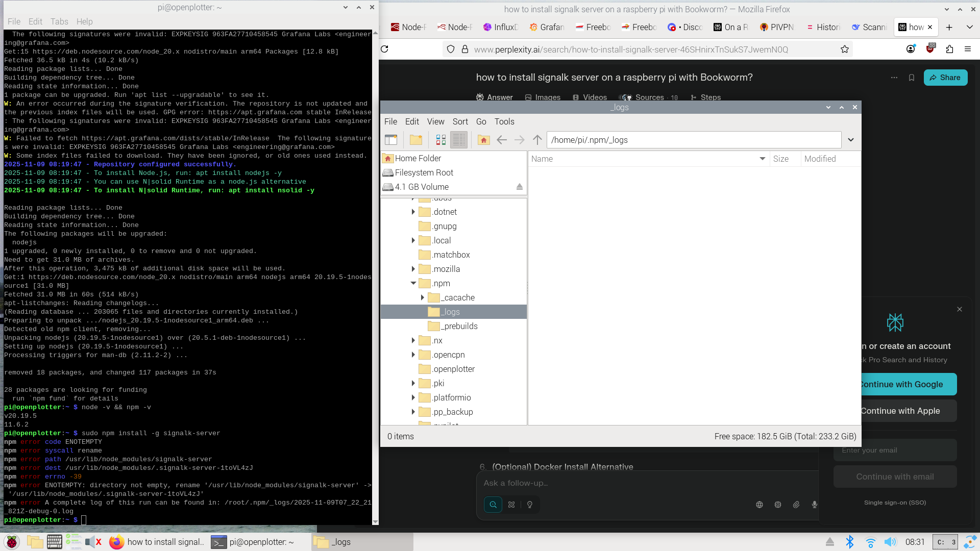Collapse the .npm folder tree node
This screenshot has width=980, height=551.
[x=413, y=283]
